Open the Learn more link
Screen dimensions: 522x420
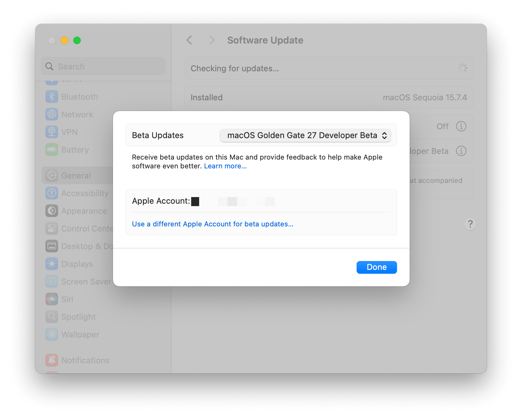click(225, 166)
